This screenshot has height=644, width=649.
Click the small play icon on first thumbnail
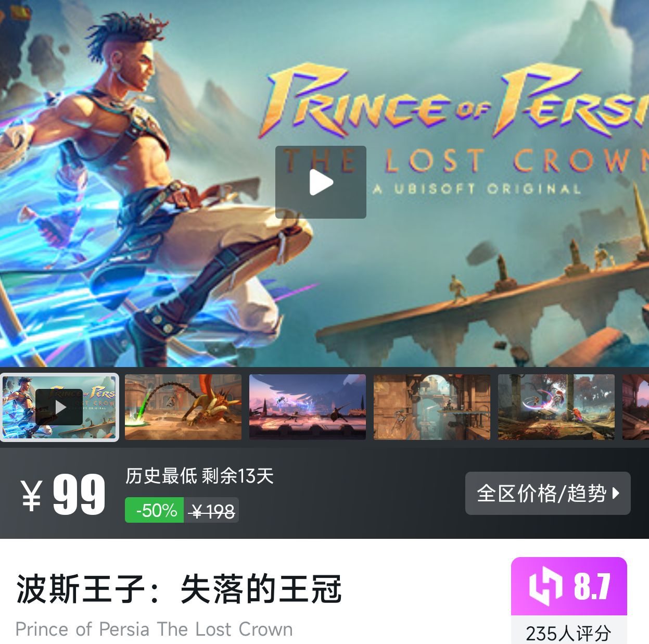click(x=59, y=407)
